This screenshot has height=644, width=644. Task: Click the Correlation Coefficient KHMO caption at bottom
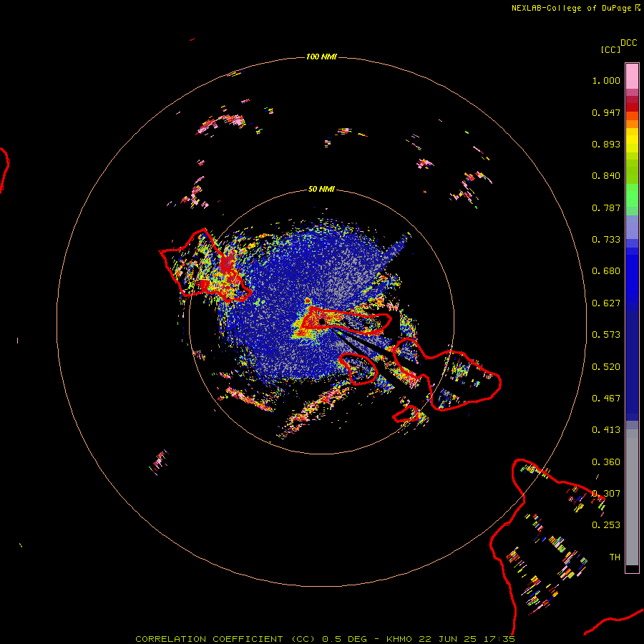(x=325, y=639)
